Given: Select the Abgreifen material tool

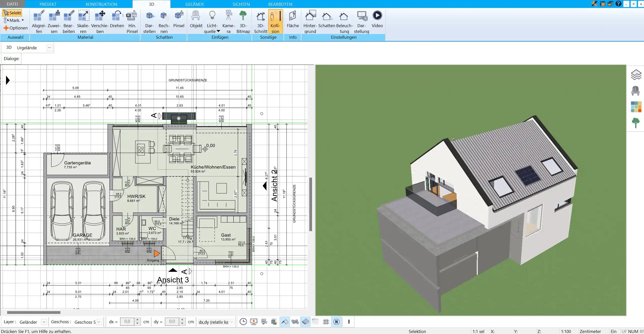Looking at the screenshot, I should pos(39,22).
